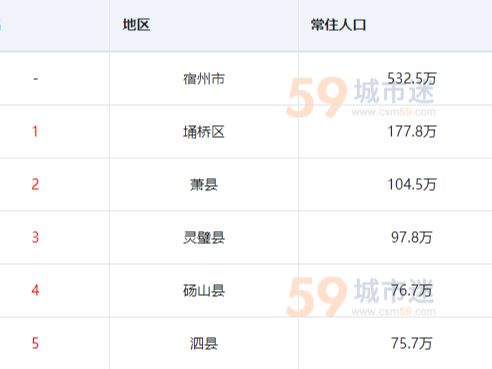
Task: Select the 砀山县 region cell
Action: (x=204, y=290)
